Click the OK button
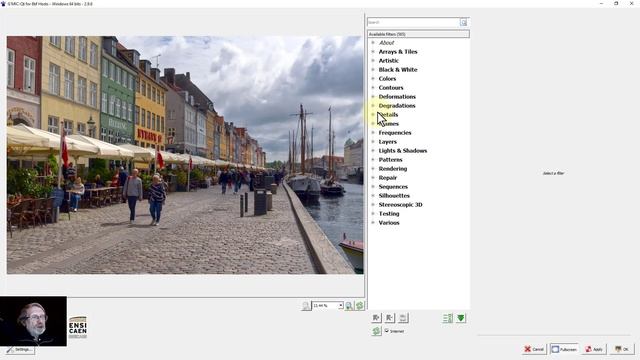640x360 pixels. coord(622,349)
